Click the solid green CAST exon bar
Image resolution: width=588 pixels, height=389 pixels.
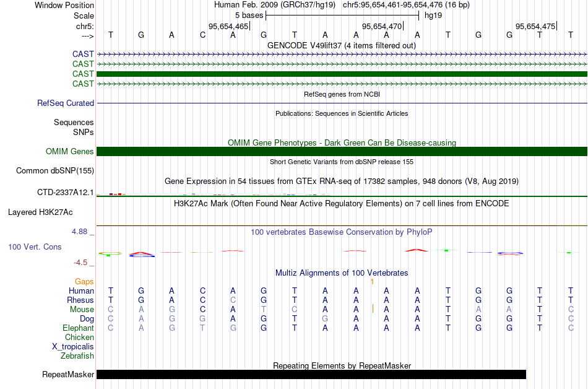point(342,74)
